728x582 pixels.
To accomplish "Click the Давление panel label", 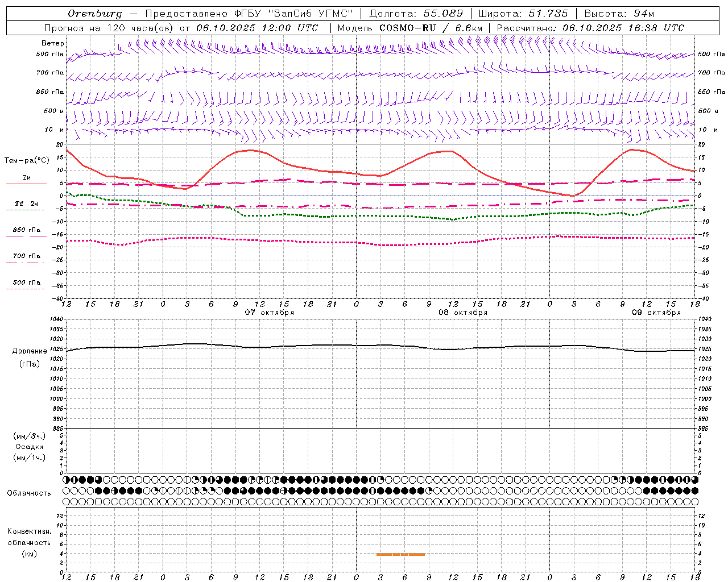I will pyautogui.click(x=30, y=351).
